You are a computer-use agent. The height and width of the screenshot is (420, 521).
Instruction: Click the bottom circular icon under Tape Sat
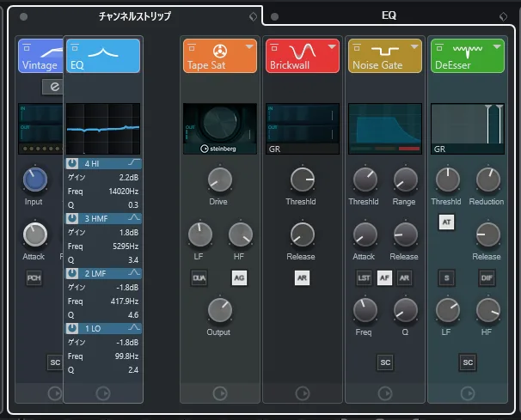pos(219,393)
